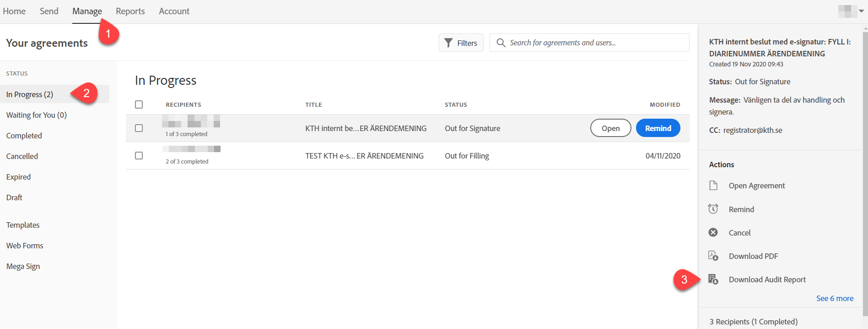Open the Reports tab
The width and height of the screenshot is (868, 329).
tap(130, 11)
